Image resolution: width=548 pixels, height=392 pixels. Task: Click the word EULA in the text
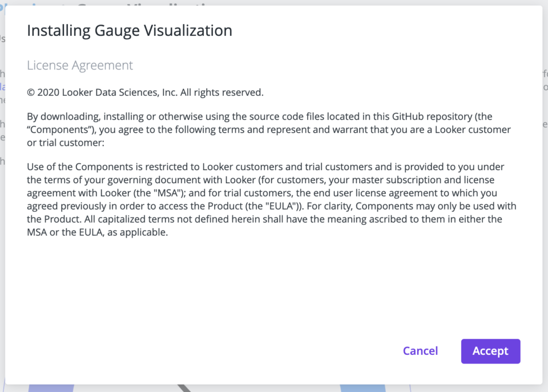[283, 206]
